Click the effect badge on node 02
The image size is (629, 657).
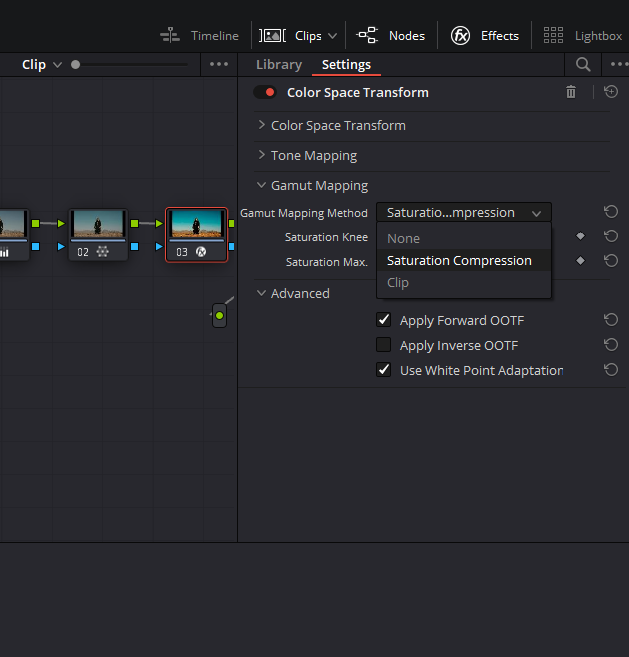click(103, 252)
